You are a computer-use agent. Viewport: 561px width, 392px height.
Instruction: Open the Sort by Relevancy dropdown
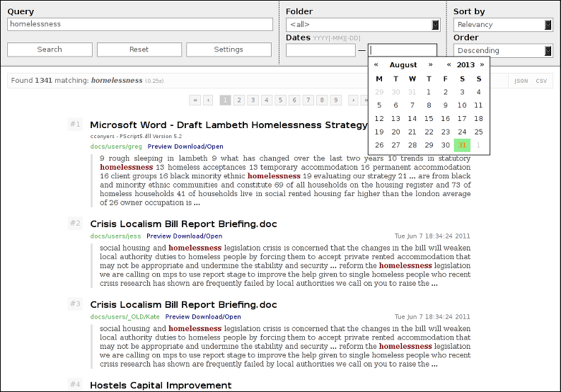tap(503, 25)
